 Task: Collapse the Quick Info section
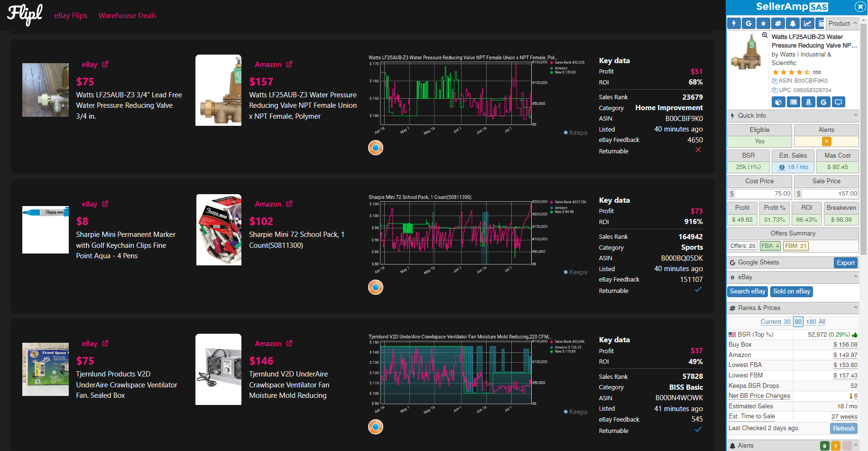[x=856, y=115]
